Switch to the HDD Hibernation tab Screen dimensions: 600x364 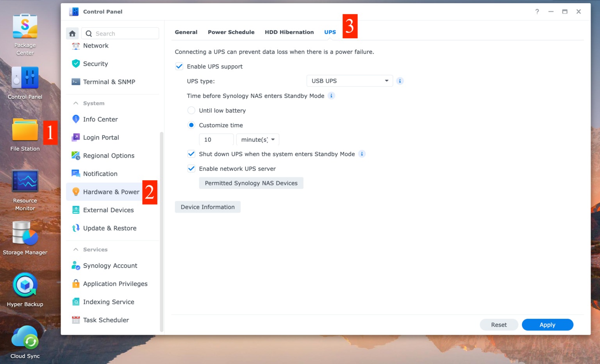(x=289, y=32)
